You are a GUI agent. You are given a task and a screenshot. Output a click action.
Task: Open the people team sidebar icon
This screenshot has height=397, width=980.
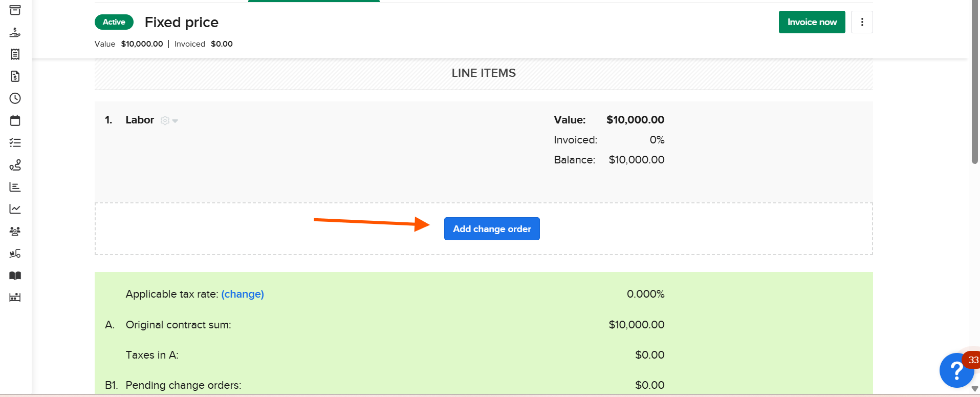coord(15,231)
